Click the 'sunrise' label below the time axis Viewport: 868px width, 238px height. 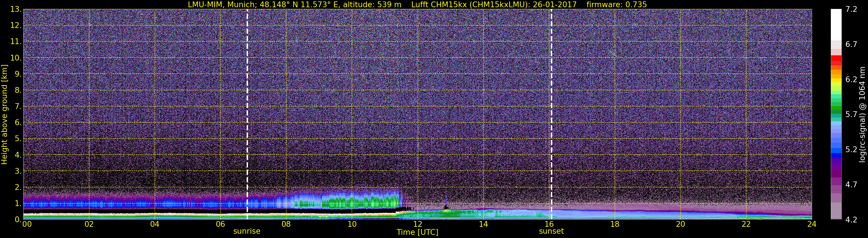tap(247, 231)
